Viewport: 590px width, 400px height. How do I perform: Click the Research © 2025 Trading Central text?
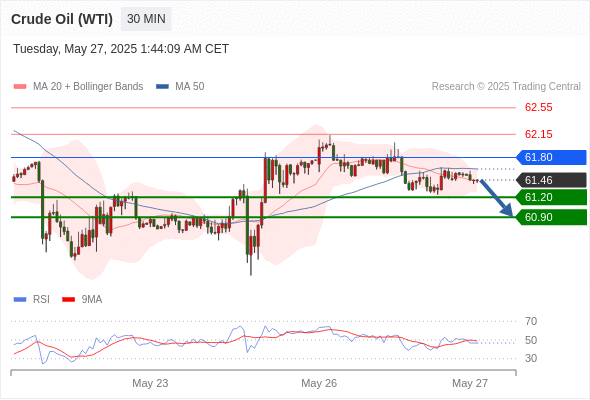506,87
